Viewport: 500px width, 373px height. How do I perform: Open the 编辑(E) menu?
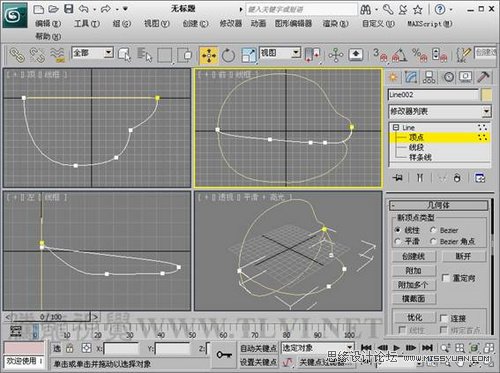click(48, 23)
